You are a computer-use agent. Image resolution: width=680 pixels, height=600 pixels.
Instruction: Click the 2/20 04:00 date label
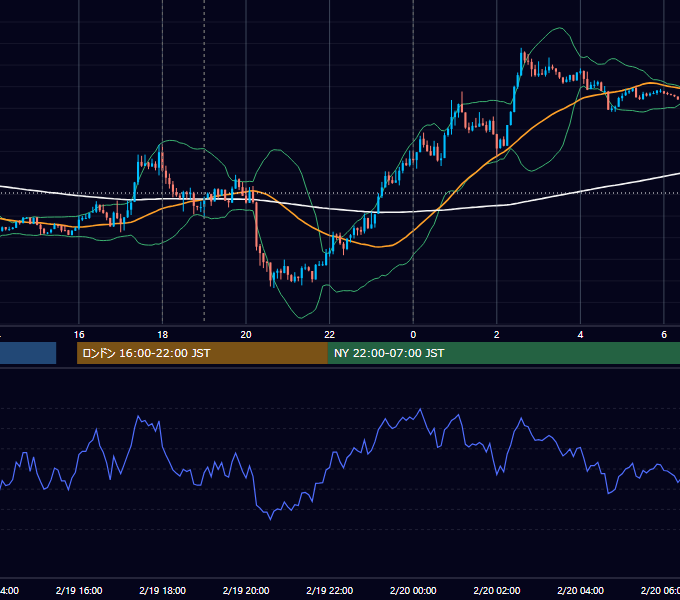[580, 590]
